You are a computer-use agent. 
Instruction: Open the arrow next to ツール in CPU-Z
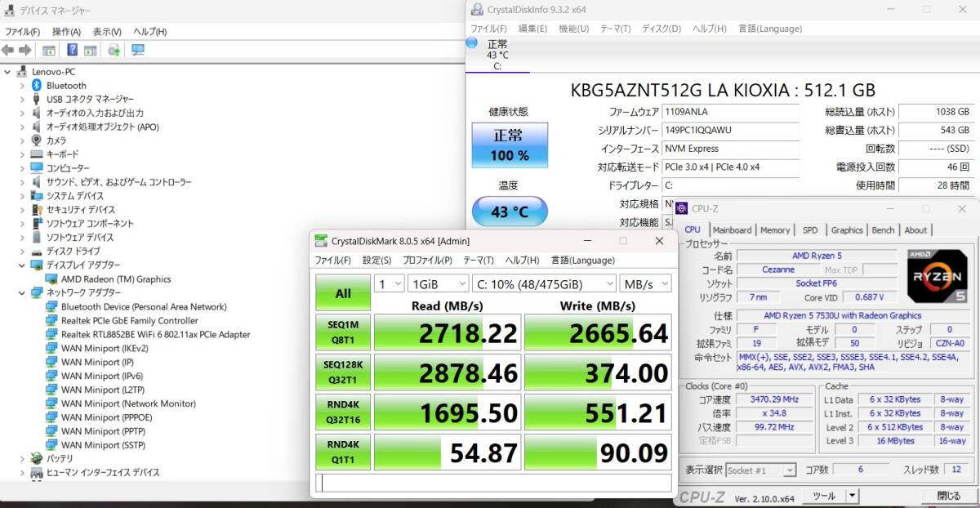point(852,496)
